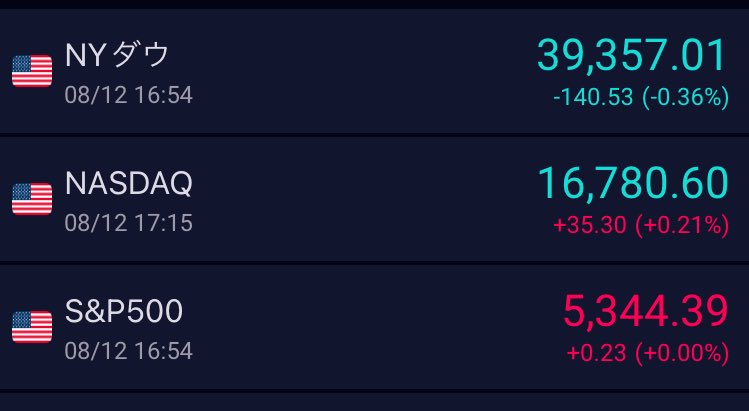Tap the S&P500 change +0.23 (+0.00%)
This screenshot has width=749, height=411.
(x=648, y=353)
